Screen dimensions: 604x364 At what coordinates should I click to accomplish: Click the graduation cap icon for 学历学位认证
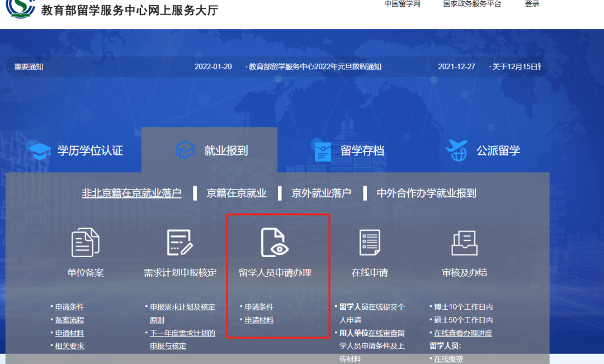39,150
